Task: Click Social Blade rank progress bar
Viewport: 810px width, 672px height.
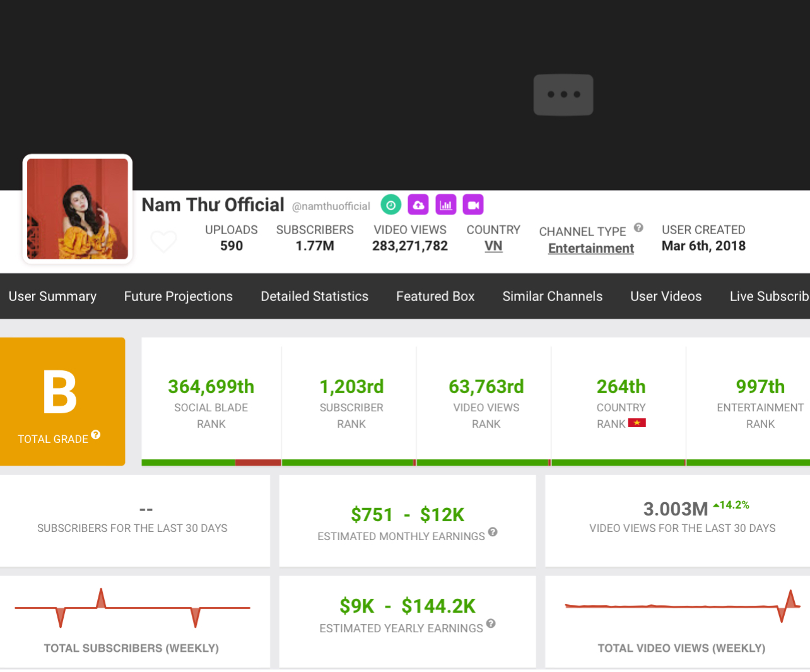Action: (211, 463)
